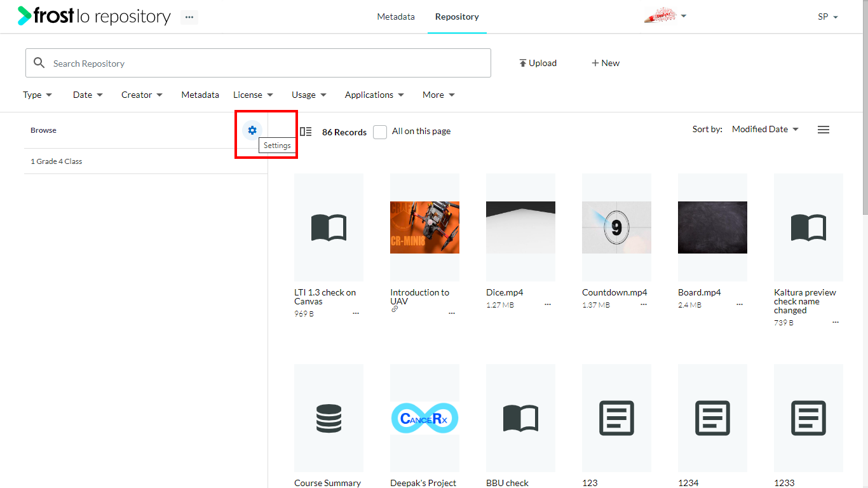Open the LTI 1.3 check book icon card
The width and height of the screenshot is (868, 488).
click(x=329, y=227)
